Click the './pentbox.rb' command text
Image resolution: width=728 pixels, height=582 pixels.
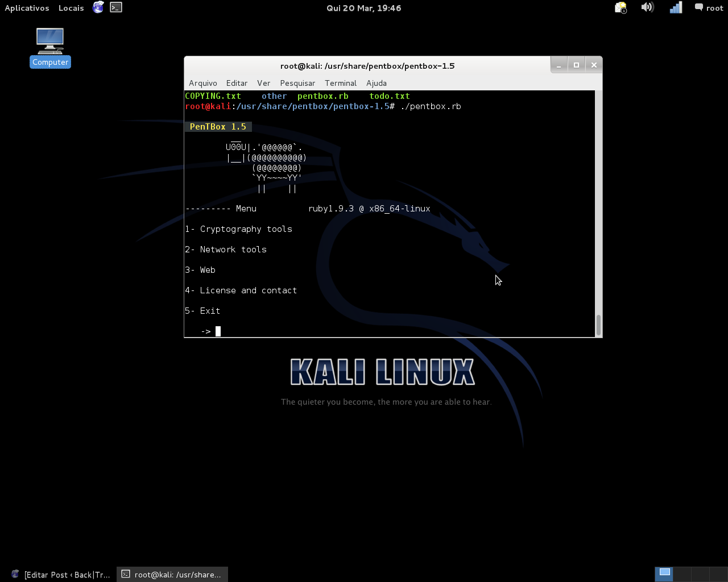pyautogui.click(x=431, y=106)
